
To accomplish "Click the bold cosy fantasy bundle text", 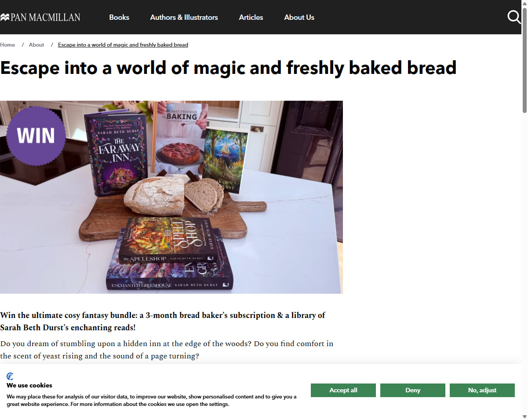I will tap(163, 321).
